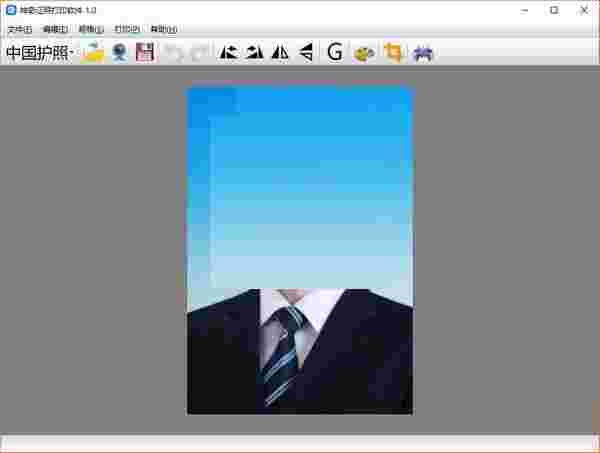Flip the photo horizontally
This screenshot has width=600, height=453.
280,52
